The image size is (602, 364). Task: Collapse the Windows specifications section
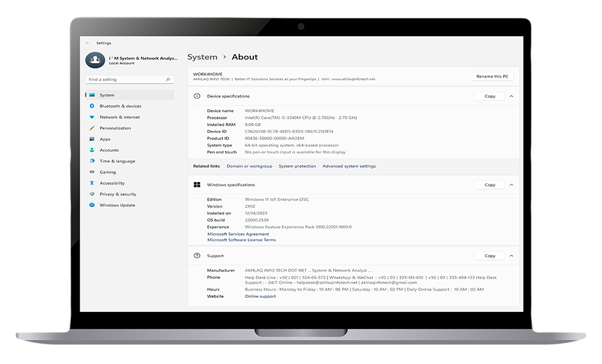[511, 185]
